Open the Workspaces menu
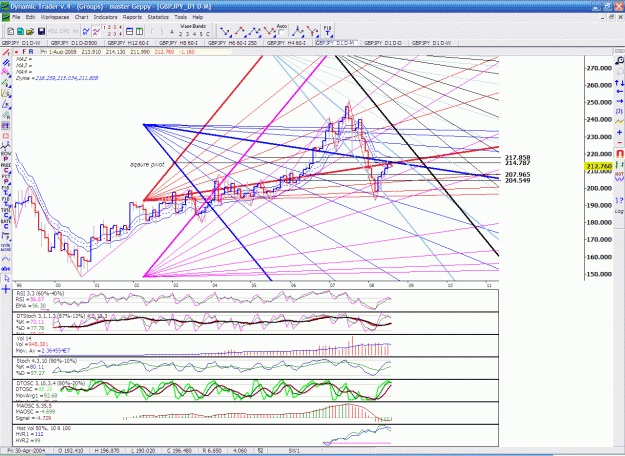This screenshot has width=625, height=456. [55, 17]
